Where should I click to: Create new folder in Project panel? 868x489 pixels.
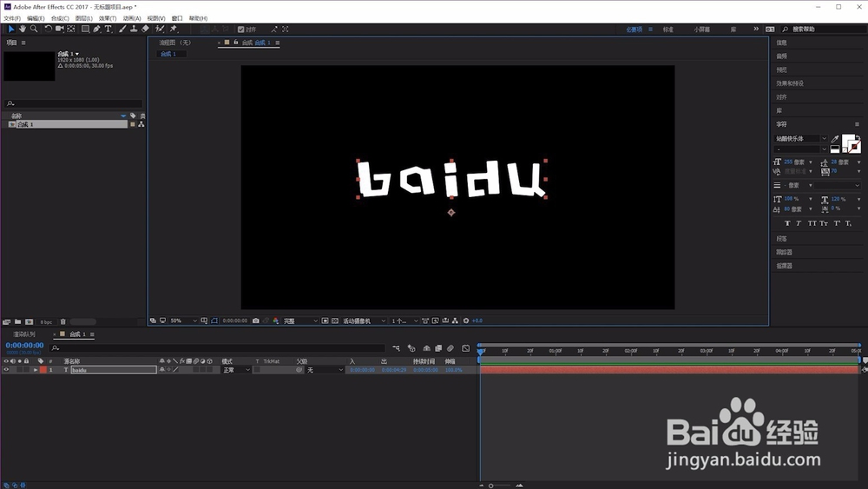[x=17, y=321]
